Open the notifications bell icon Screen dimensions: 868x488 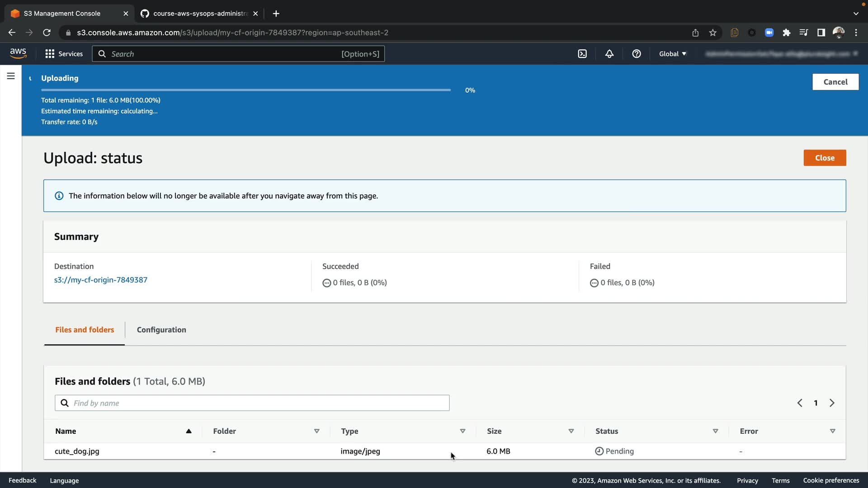click(x=609, y=54)
